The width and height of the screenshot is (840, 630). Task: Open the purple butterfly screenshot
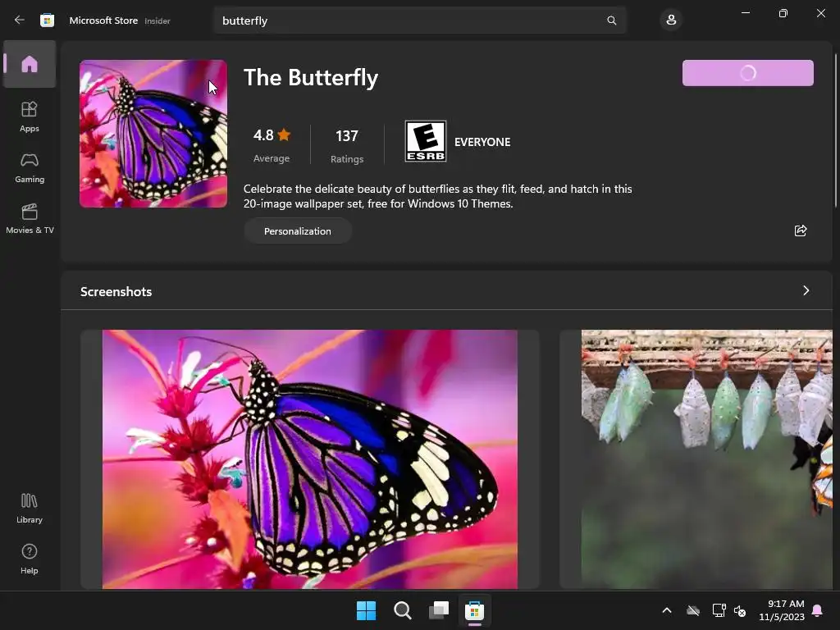[309, 459]
